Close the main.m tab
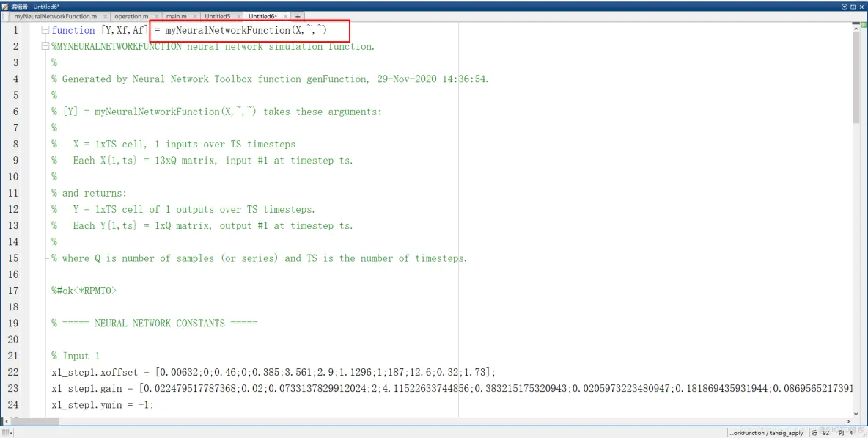 (x=194, y=17)
